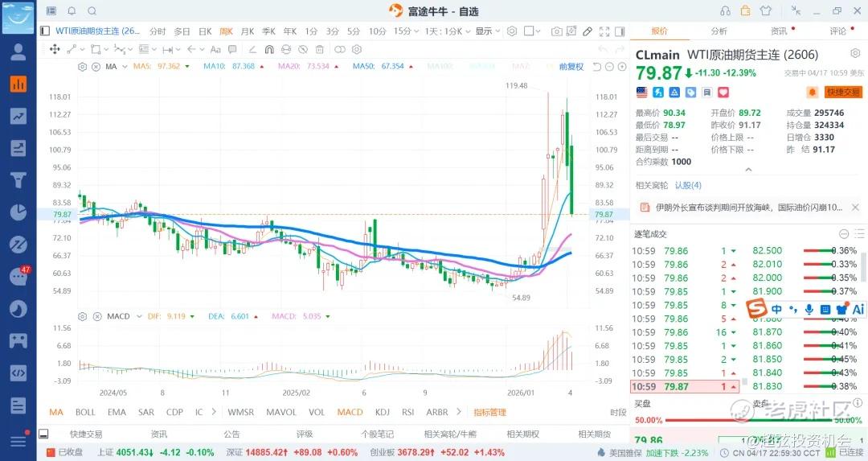Switch to 分时 timeframe
Screen dimensions: 868x461
pos(158,31)
